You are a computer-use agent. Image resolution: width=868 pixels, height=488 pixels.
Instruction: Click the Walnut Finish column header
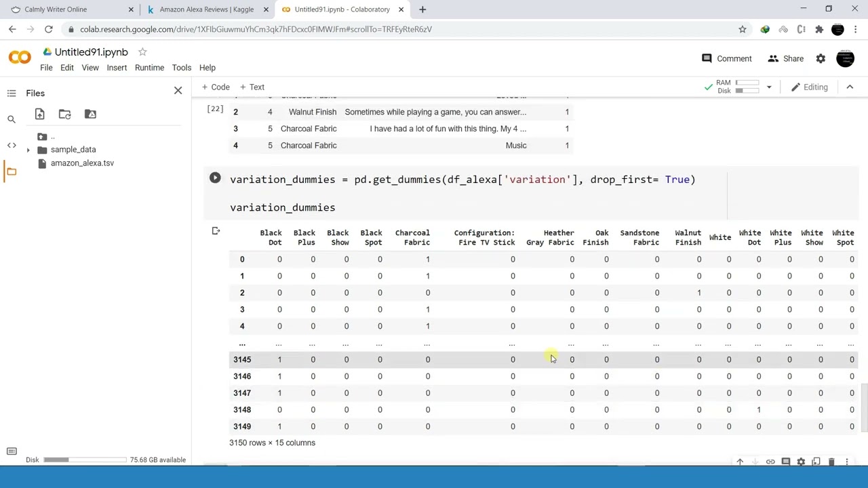[x=688, y=238]
